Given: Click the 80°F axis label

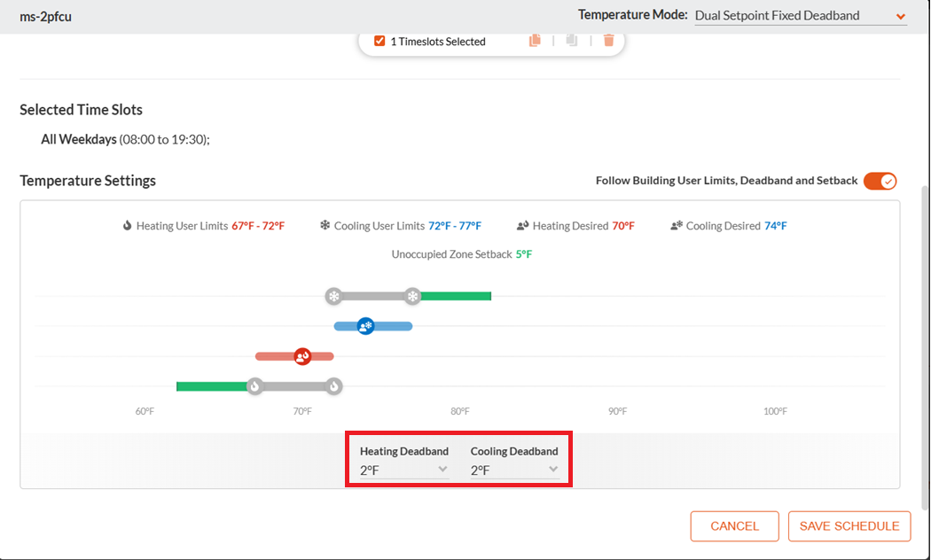Looking at the screenshot, I should pos(459,411).
